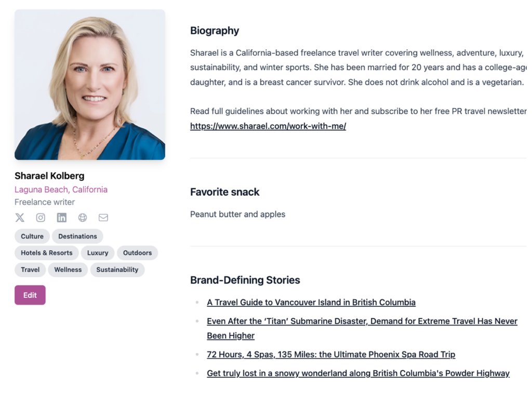Viewport: 532px width, 394px height.
Task: Open the Vancouver Island travel guide story
Action: click(311, 302)
